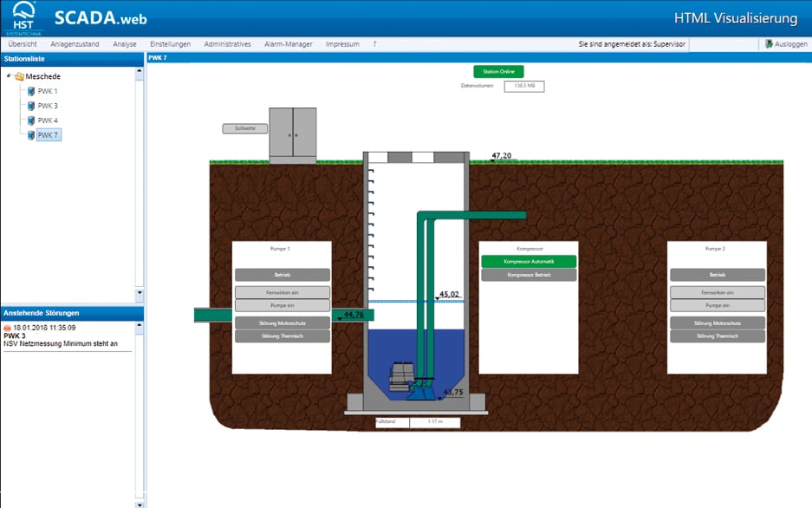Open the Sollwerte setpoints button
The width and height of the screenshot is (812, 508).
coord(245,128)
